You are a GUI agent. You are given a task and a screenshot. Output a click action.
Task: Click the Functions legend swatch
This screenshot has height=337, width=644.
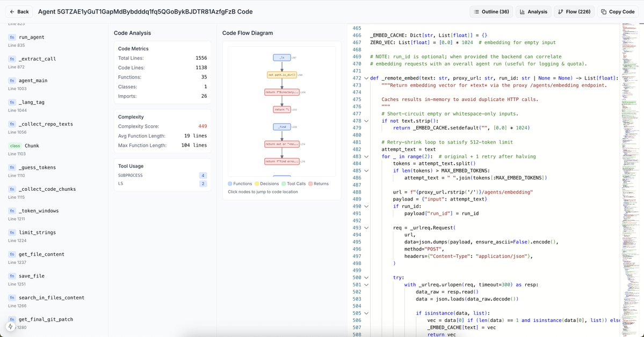click(x=230, y=184)
